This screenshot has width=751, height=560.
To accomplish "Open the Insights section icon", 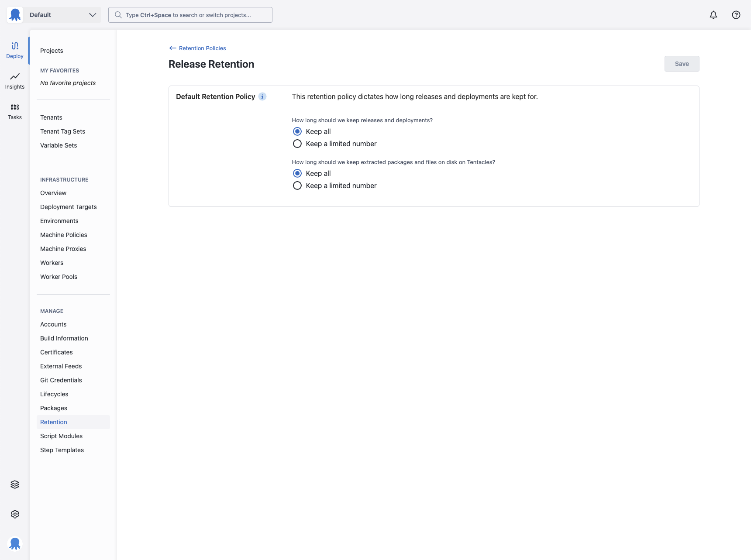I will tap(15, 77).
